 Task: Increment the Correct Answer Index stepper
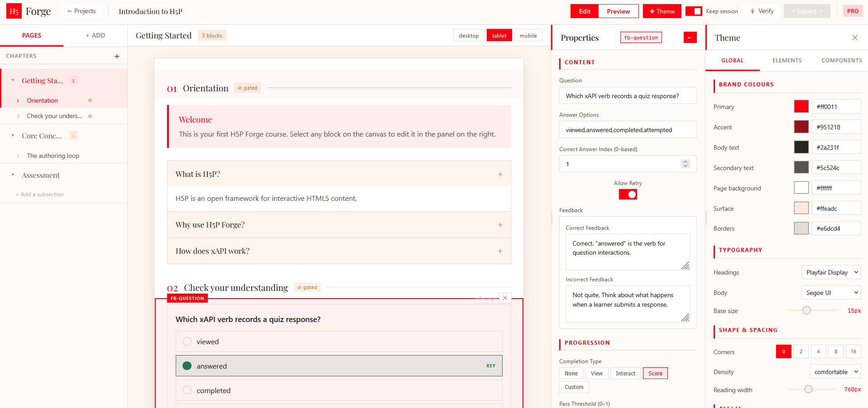pos(686,161)
